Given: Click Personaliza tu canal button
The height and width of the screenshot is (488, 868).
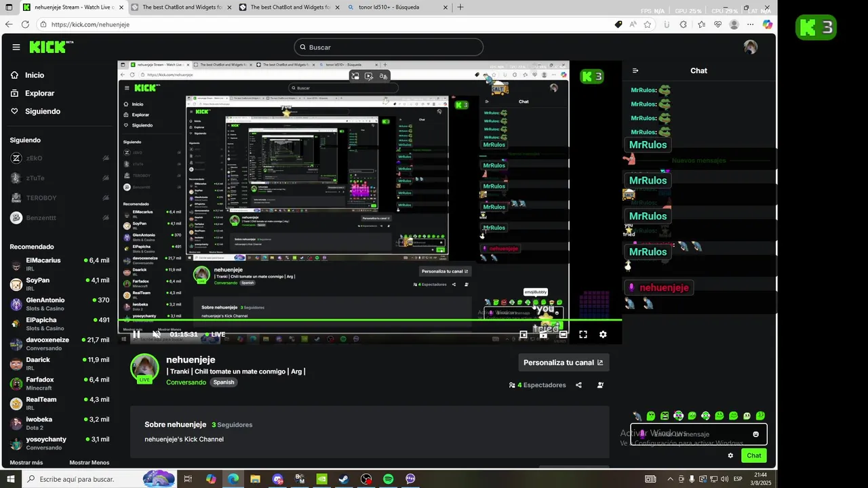Looking at the screenshot, I should [x=564, y=363].
